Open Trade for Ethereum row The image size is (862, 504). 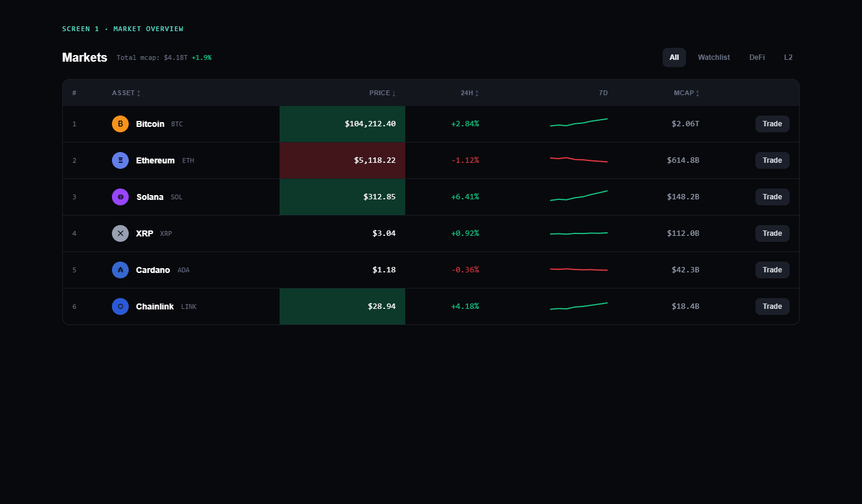(772, 160)
